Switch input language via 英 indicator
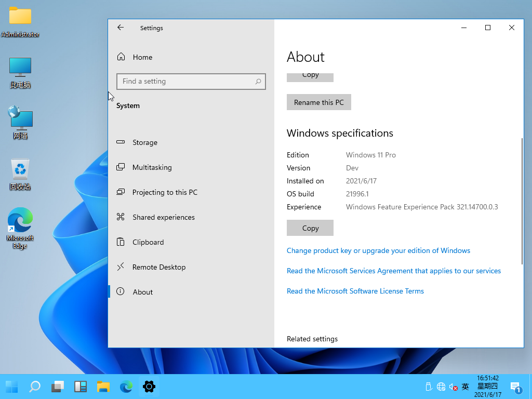Viewport: 532px width, 399px height. pyautogui.click(x=465, y=387)
